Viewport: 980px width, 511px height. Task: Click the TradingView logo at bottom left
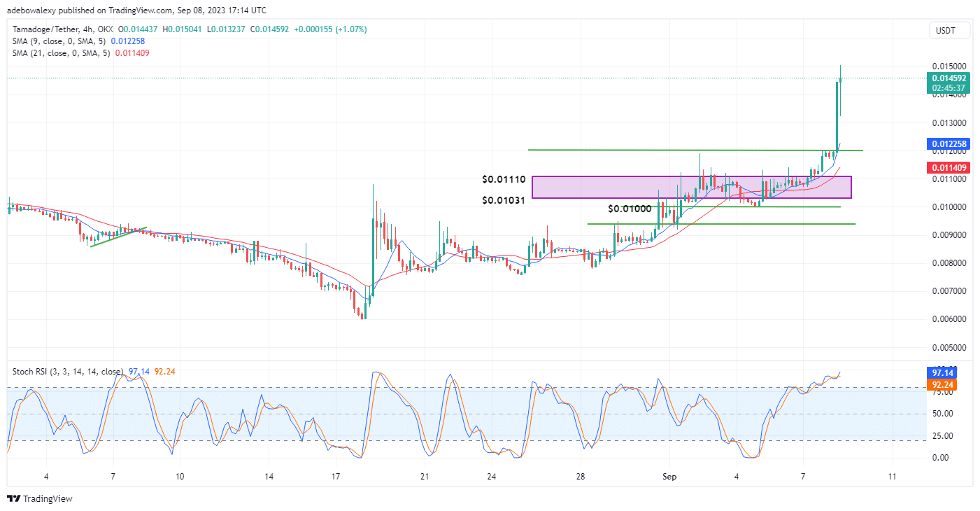40,499
